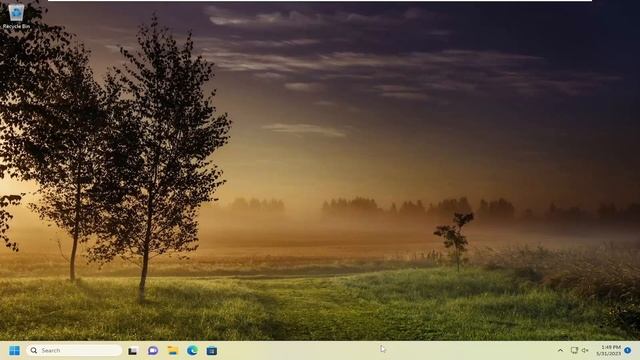Open the clock and date panel
Screen dimensions: 640x360
[609, 350]
